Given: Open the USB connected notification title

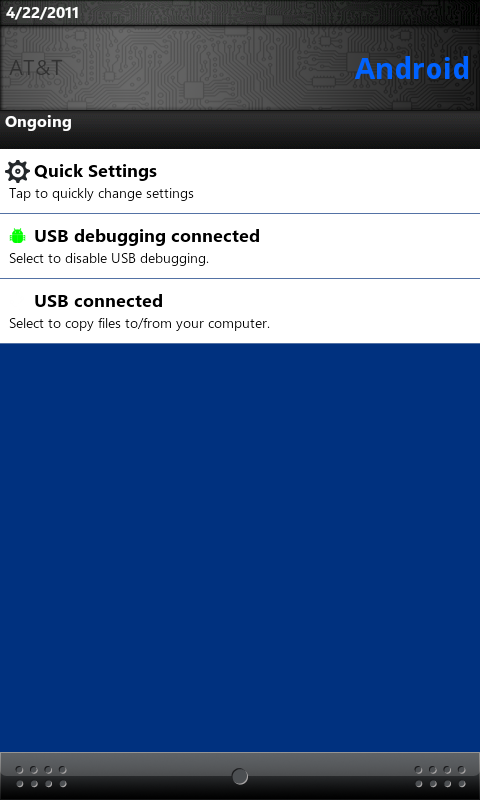Looking at the screenshot, I should point(98,301).
